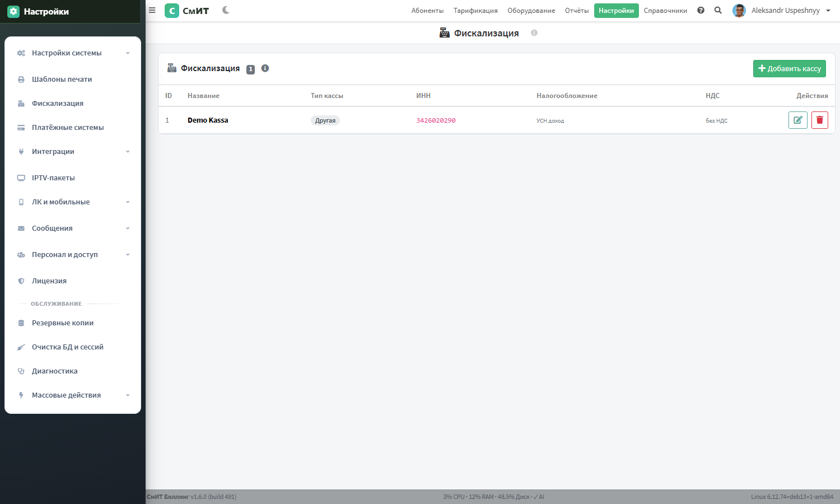The width and height of the screenshot is (840, 504).
Task: Open the search magnifier icon
Action: (718, 10)
